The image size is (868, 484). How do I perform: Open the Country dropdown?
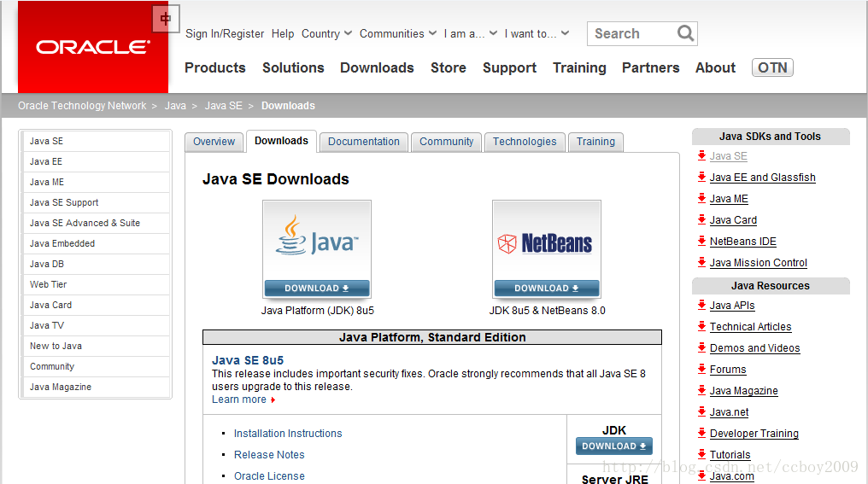[326, 34]
